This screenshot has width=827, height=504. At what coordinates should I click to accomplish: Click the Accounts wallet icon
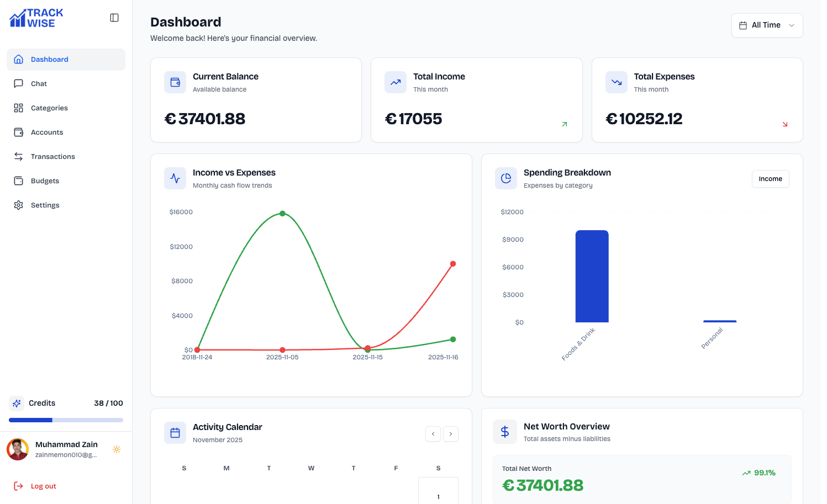[18, 132]
